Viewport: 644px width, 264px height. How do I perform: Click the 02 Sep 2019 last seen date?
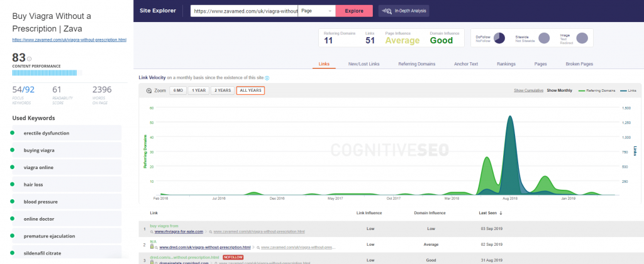(492, 245)
